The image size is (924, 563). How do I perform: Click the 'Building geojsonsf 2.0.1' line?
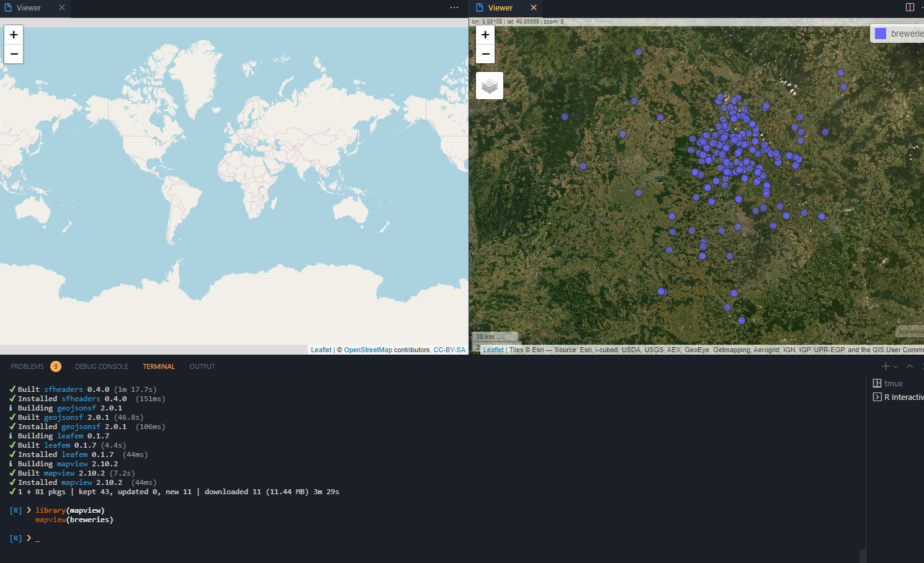click(66, 408)
